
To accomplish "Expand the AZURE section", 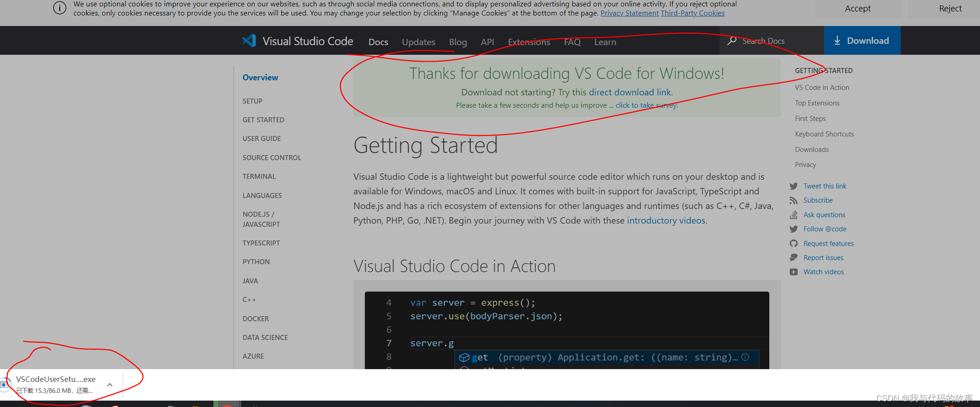I will (x=253, y=356).
